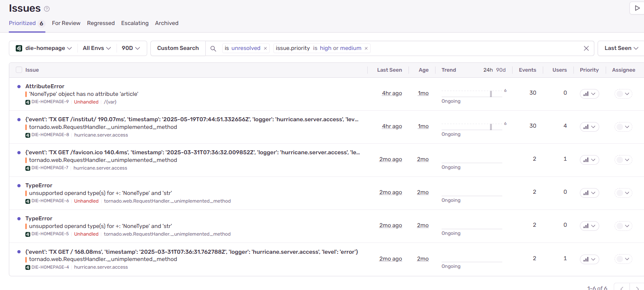Open the AttributeError issue
This screenshot has height=290, width=644.
pyautogui.click(x=45, y=86)
